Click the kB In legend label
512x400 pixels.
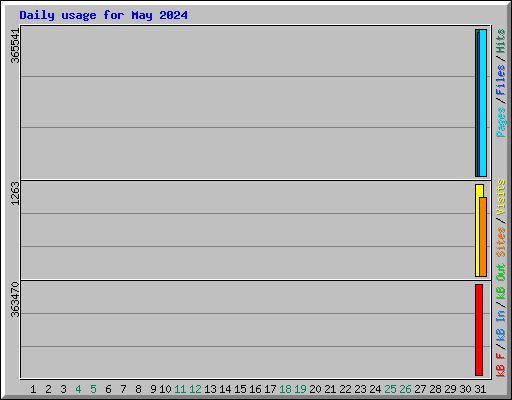pyautogui.click(x=501, y=325)
